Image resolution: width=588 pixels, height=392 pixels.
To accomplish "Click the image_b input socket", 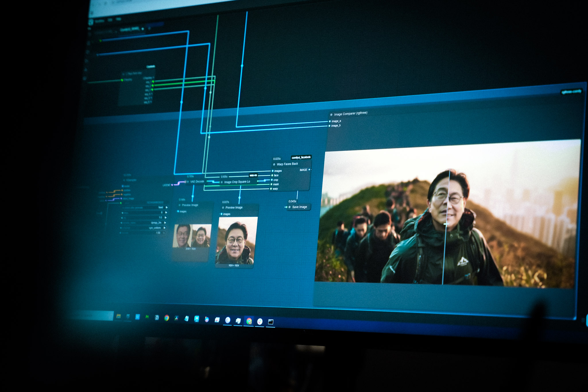I will pyautogui.click(x=329, y=126).
